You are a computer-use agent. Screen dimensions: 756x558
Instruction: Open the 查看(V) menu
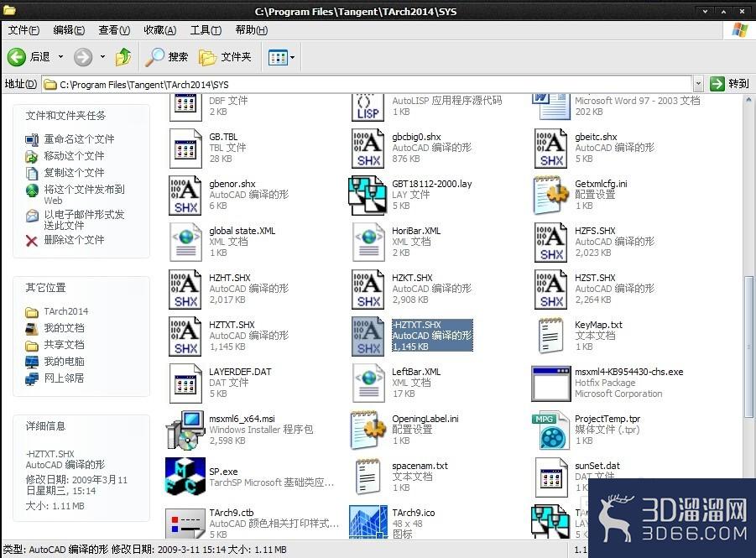pyautogui.click(x=114, y=30)
